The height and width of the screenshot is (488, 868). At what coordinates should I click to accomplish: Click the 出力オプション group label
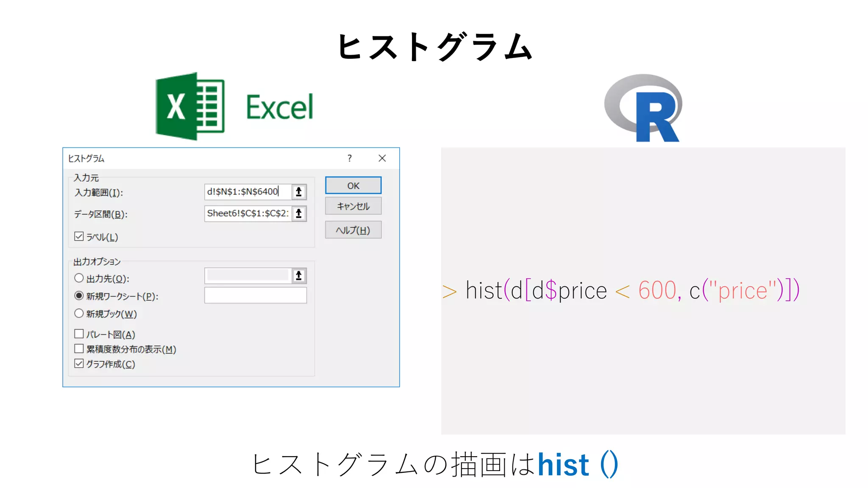click(97, 262)
